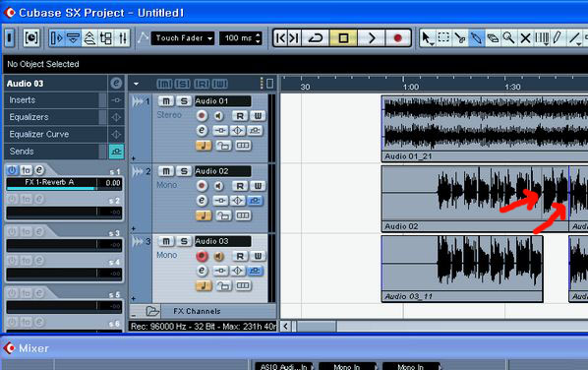Toggle monitor on Audio 01

coord(219,115)
